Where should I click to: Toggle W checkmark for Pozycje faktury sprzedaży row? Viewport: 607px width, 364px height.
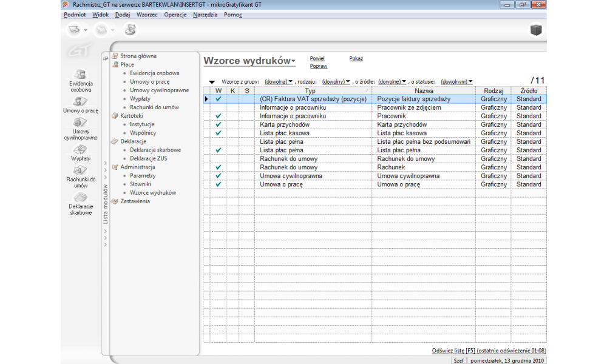coord(219,99)
